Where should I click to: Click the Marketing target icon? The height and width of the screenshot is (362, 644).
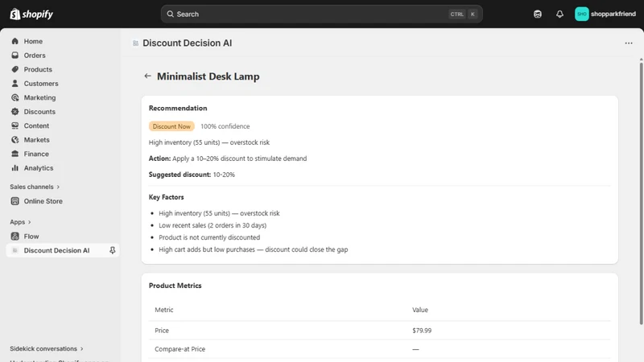coord(15,97)
